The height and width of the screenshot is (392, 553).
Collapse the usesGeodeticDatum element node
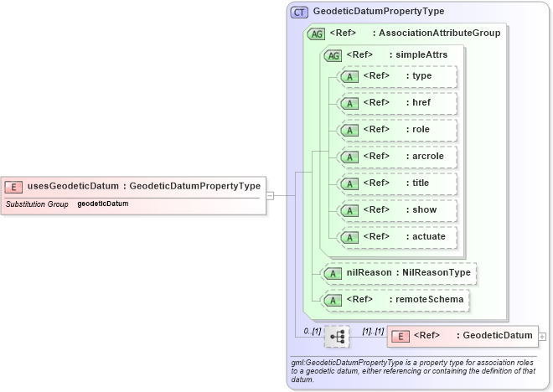pos(270,195)
